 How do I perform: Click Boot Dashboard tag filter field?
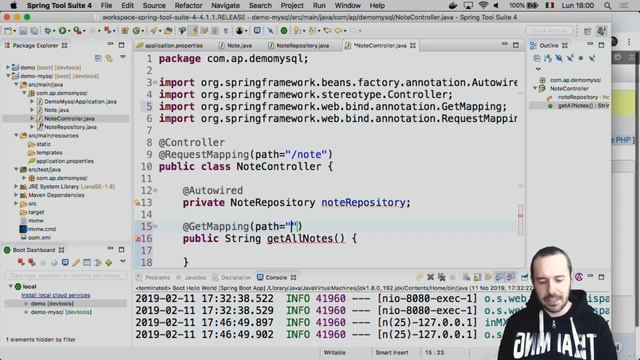click(x=65, y=276)
